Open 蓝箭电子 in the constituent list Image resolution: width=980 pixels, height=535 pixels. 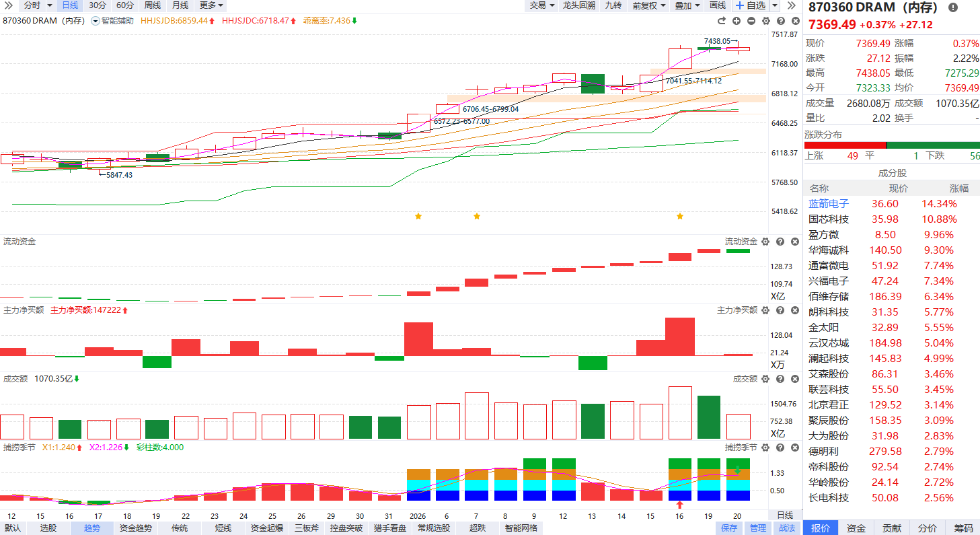(x=829, y=204)
